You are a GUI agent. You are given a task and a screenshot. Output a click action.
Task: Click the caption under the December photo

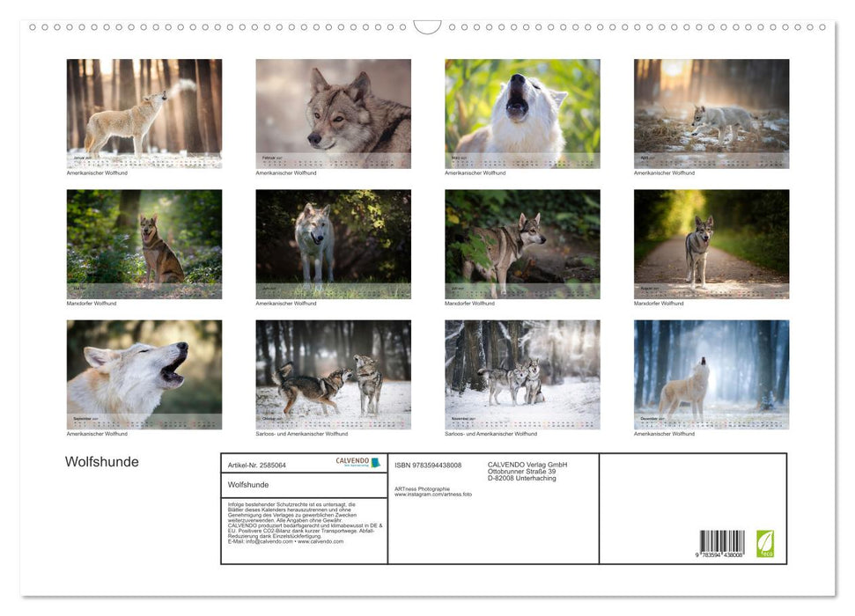pyautogui.click(x=664, y=434)
